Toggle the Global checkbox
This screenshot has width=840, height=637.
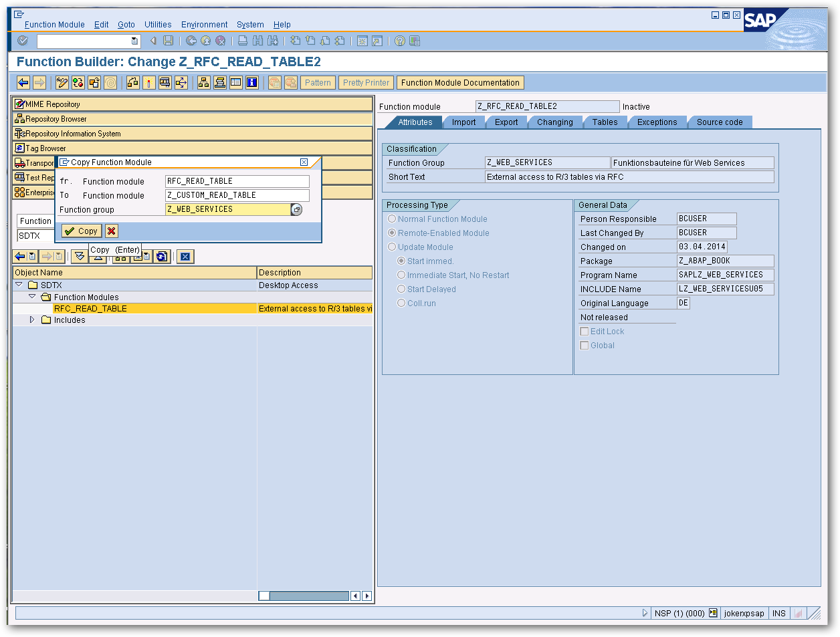click(585, 346)
